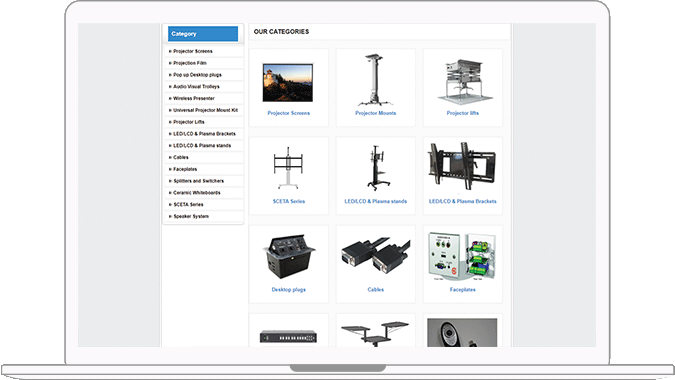Select Projection Film in the category sidebar
675x380 pixels.
(190, 63)
